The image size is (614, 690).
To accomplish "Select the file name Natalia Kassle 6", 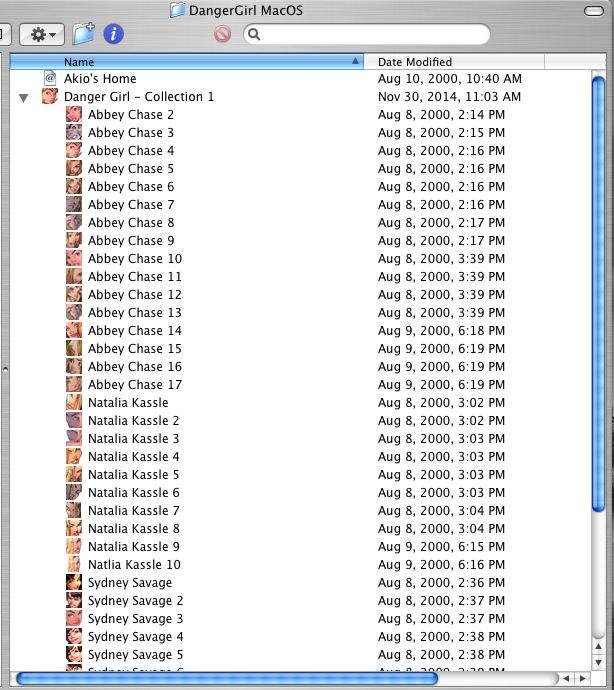I will pyautogui.click(x=133, y=493).
